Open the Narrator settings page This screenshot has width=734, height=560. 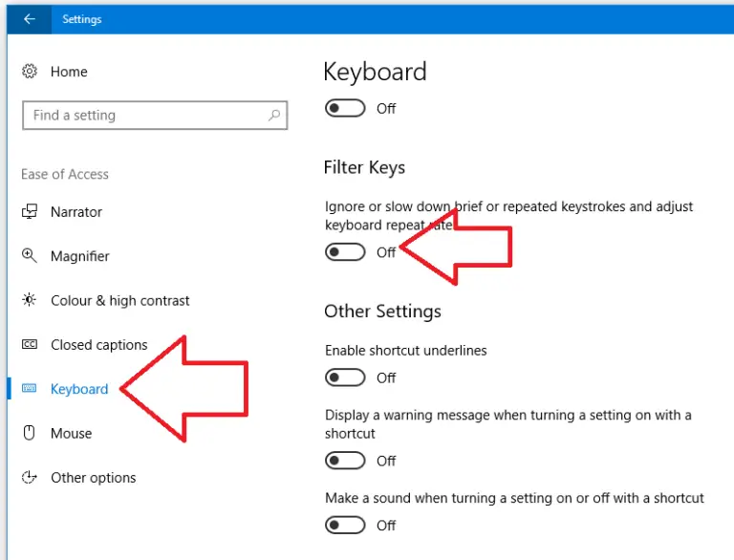tap(76, 212)
